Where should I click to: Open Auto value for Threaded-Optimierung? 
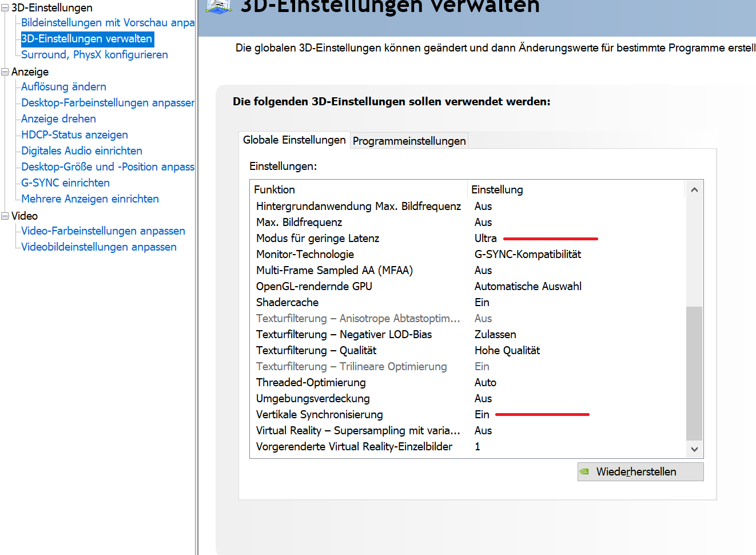pyautogui.click(x=486, y=382)
